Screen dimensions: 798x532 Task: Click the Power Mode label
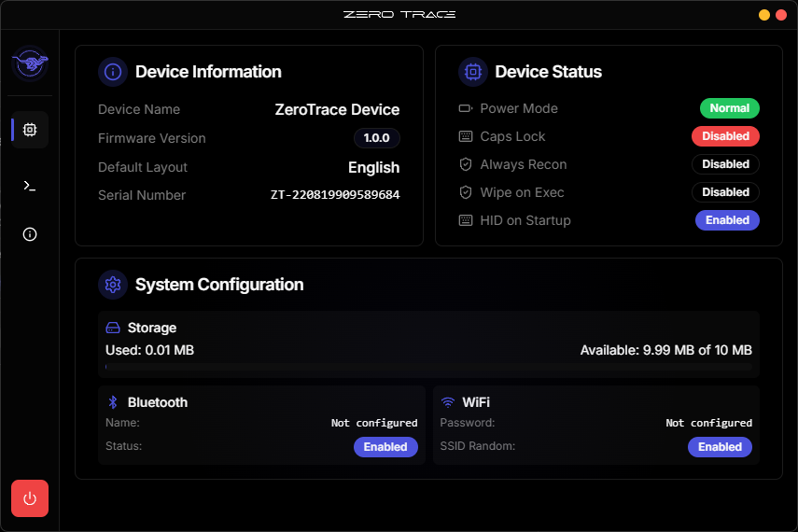[x=519, y=108]
